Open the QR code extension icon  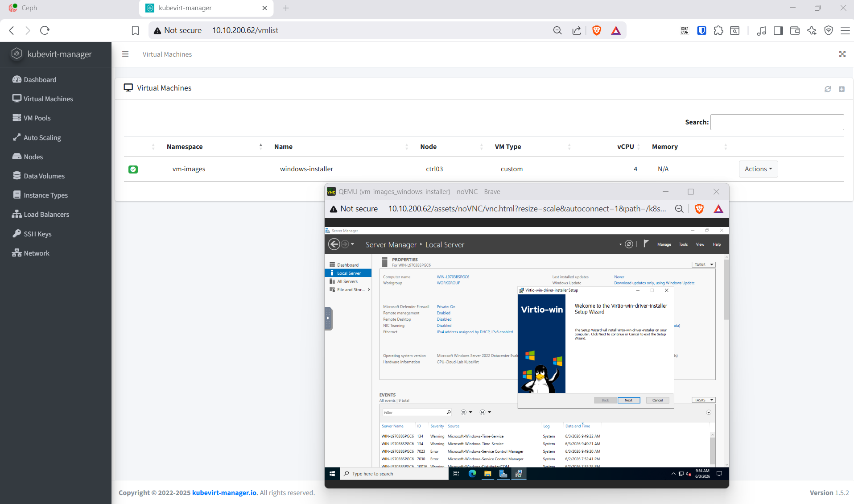pyautogui.click(x=685, y=30)
